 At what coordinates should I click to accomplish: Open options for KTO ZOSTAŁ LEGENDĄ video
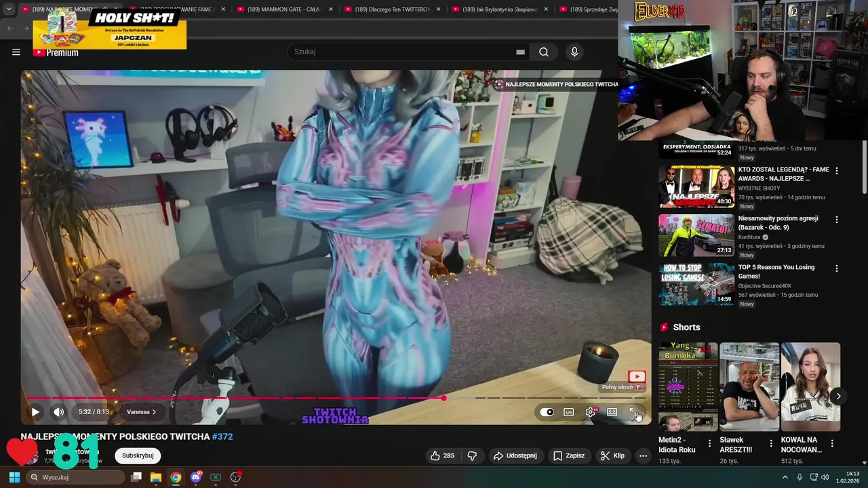pos(836,171)
